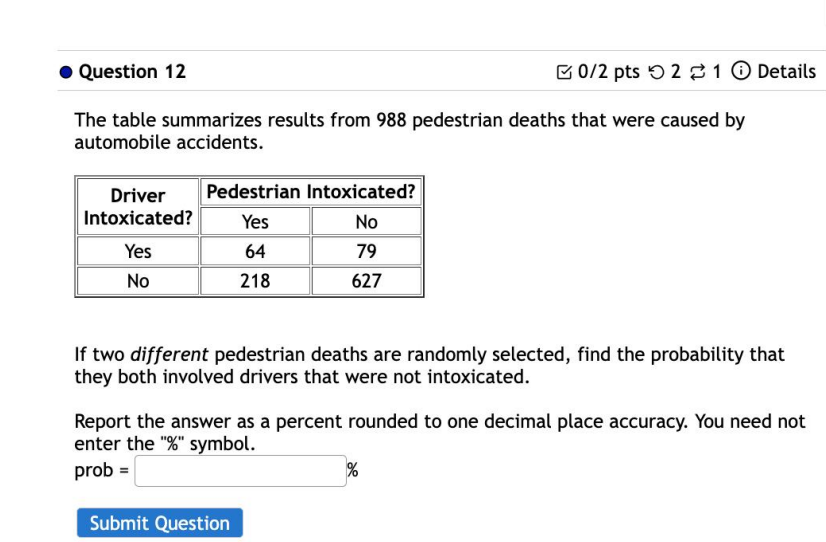Submit the answer with Submit Question button
This screenshot has width=826, height=542.
tap(160, 523)
